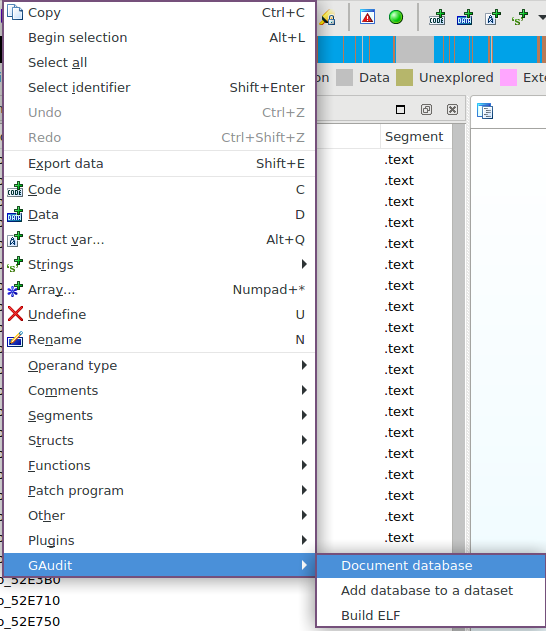The image size is (546, 631).
Task: Open the Comments submenu
Action: tap(159, 390)
